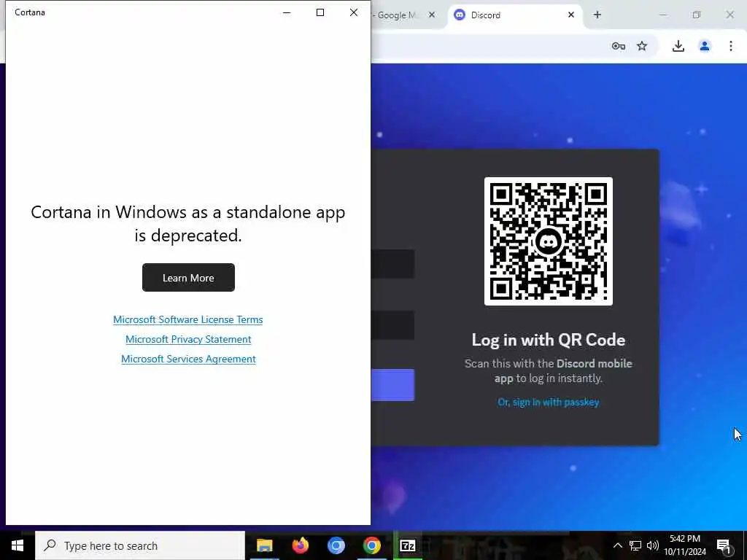Open File Explorer from the taskbar
The width and height of the screenshot is (747, 560).
click(264, 545)
